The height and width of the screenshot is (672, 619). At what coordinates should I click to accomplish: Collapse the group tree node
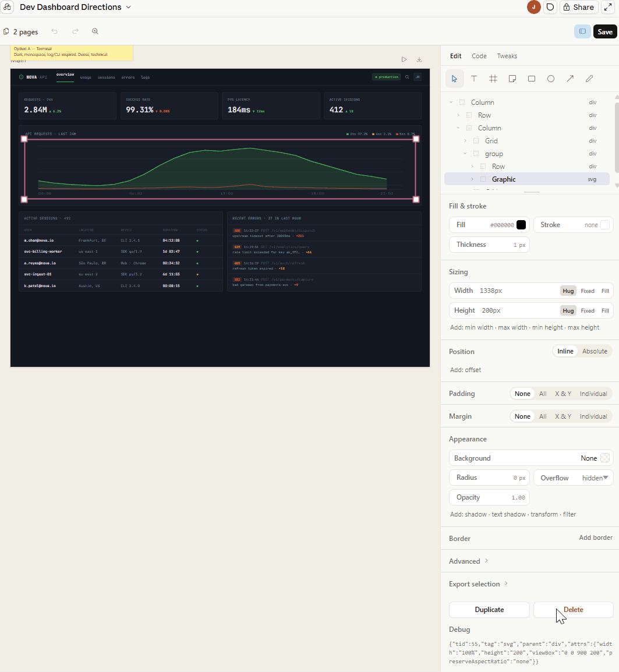[x=465, y=153]
